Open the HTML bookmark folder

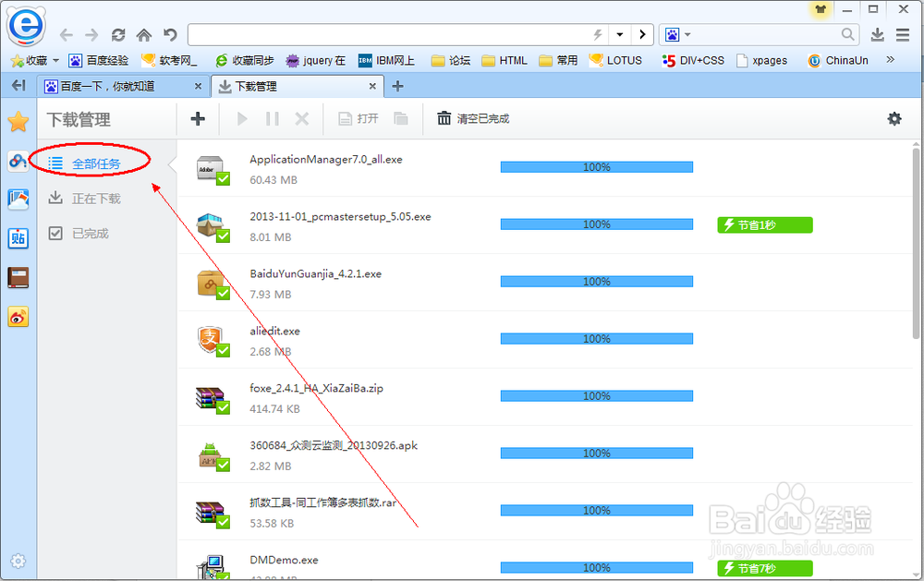505,61
